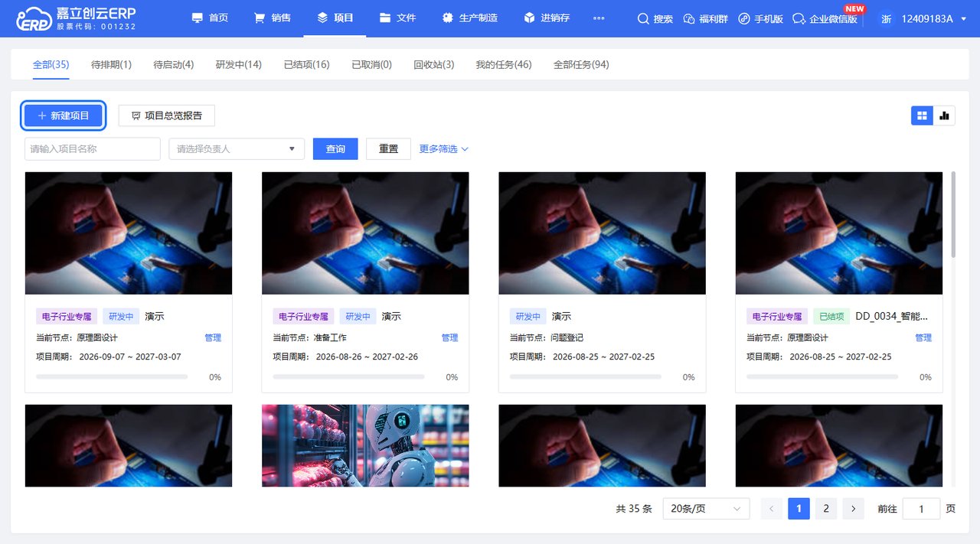Open the 生产制造 manufacturing menu

pos(470,18)
